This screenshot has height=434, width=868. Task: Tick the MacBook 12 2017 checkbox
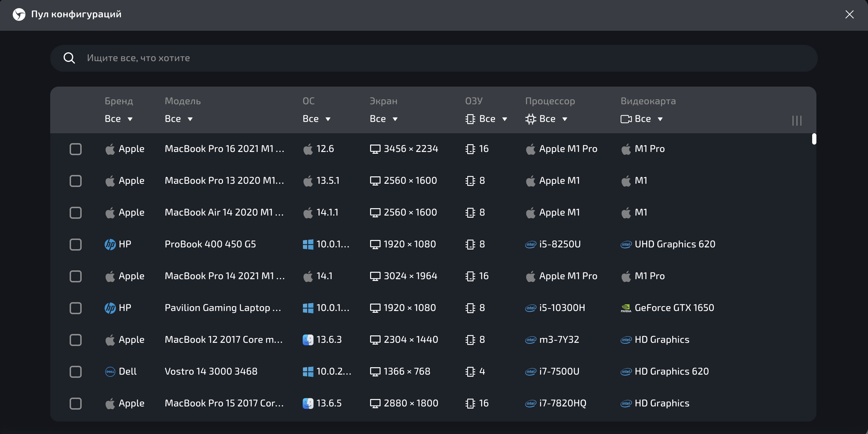click(76, 340)
